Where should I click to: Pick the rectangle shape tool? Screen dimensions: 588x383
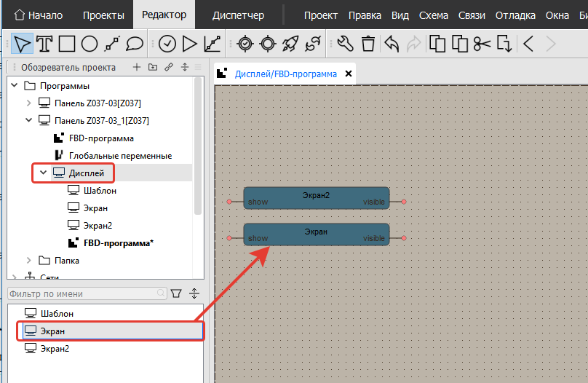67,44
